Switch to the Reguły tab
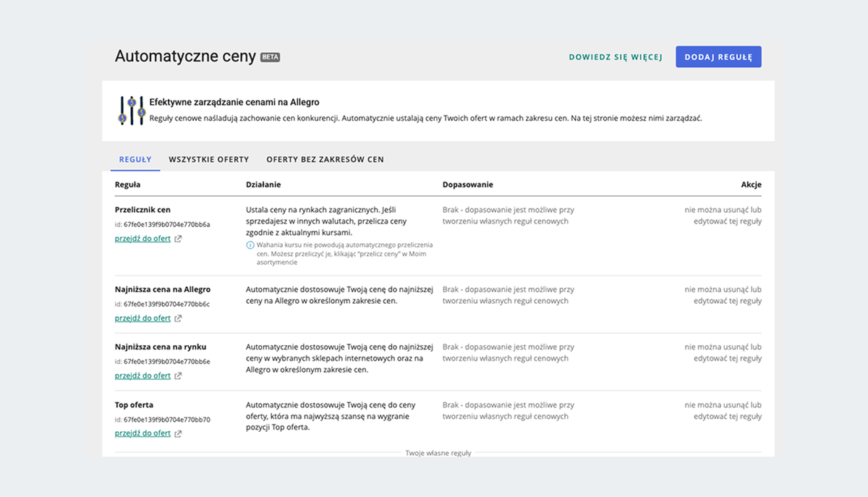Screen dimensions: 868x497 pyautogui.click(x=135, y=159)
